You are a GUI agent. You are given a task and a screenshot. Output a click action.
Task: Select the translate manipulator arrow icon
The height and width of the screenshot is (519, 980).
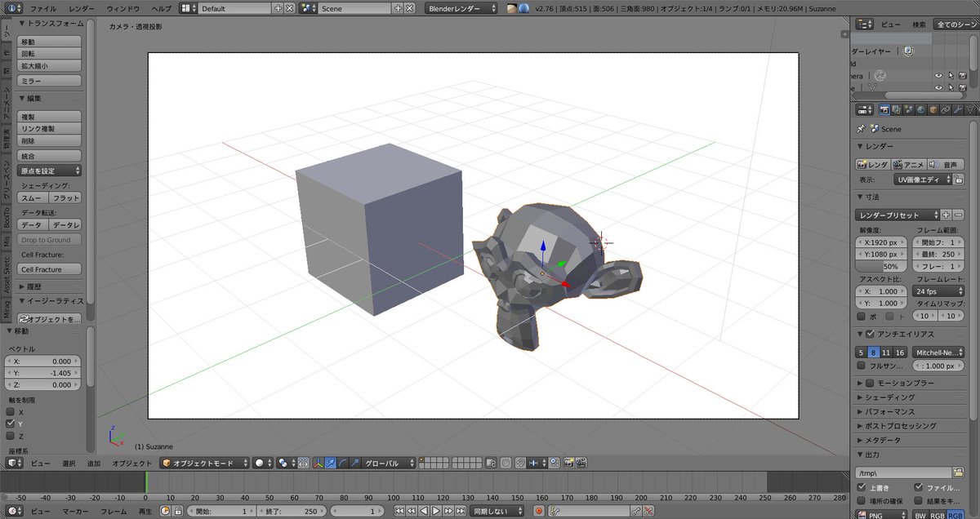point(331,463)
